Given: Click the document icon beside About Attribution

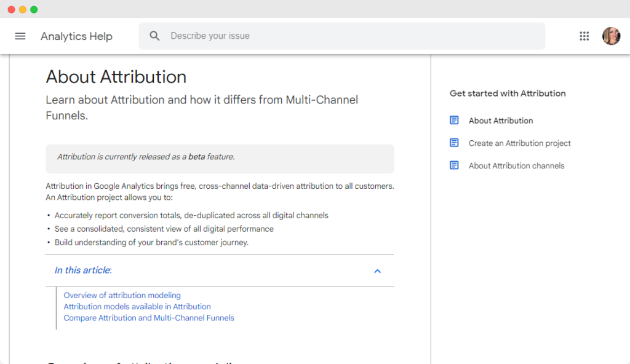Looking at the screenshot, I should (454, 121).
